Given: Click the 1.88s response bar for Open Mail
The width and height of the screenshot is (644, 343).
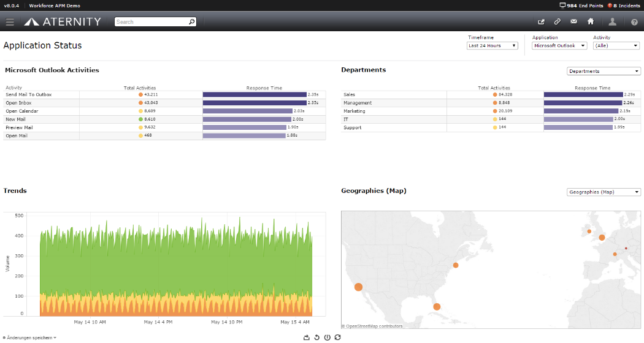Looking at the screenshot, I should (x=244, y=136).
